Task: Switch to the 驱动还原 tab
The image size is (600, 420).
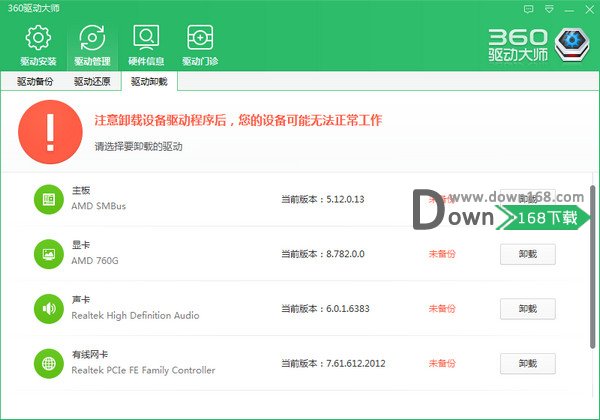Action: [92, 81]
